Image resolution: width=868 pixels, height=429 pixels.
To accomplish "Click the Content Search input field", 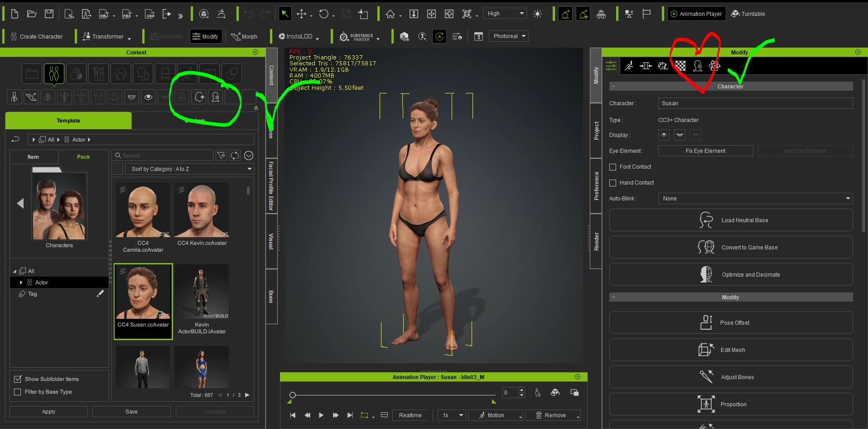I will pyautogui.click(x=163, y=156).
